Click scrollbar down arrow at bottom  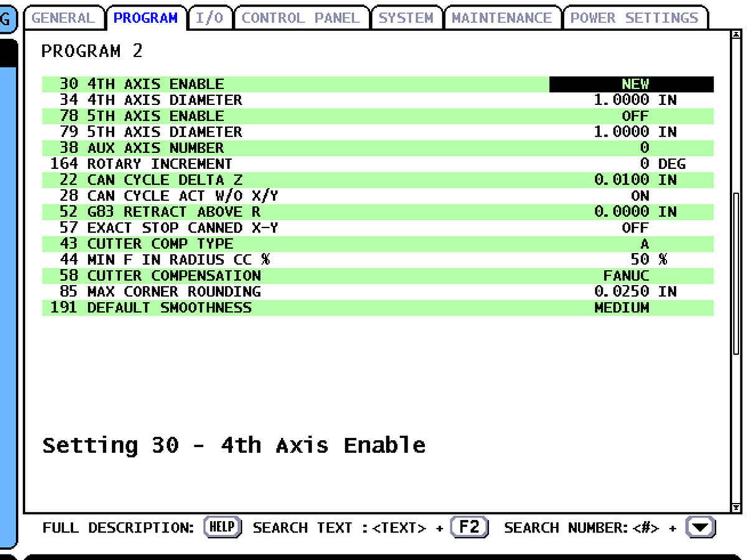pos(736,508)
